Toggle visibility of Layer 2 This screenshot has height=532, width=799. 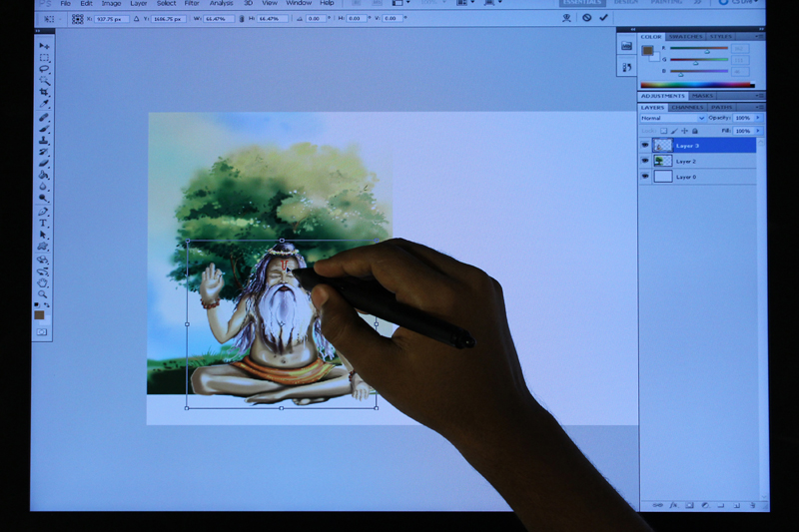click(645, 161)
